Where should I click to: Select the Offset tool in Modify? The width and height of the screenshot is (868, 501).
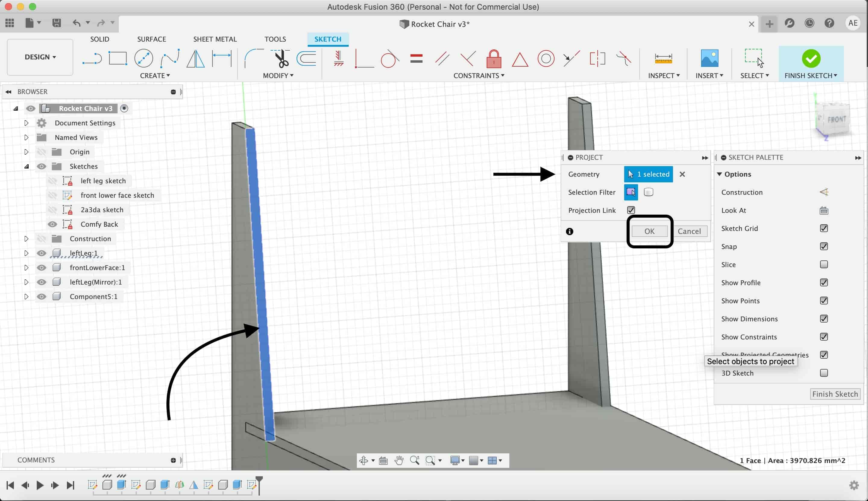click(306, 58)
